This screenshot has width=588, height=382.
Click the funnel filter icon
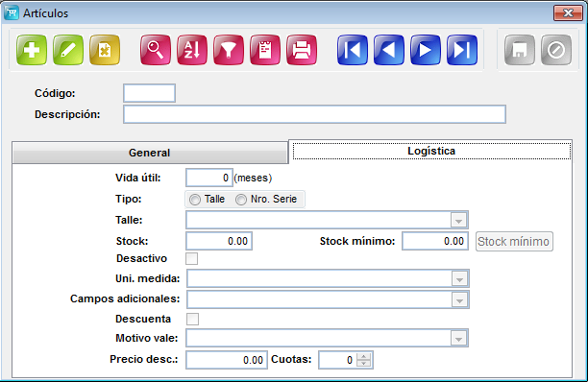coord(229,50)
